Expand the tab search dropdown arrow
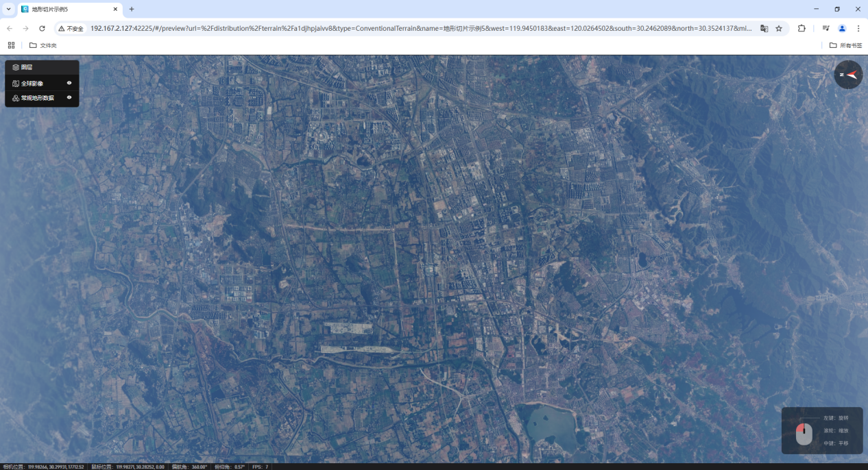Image resolution: width=868 pixels, height=470 pixels. point(9,9)
